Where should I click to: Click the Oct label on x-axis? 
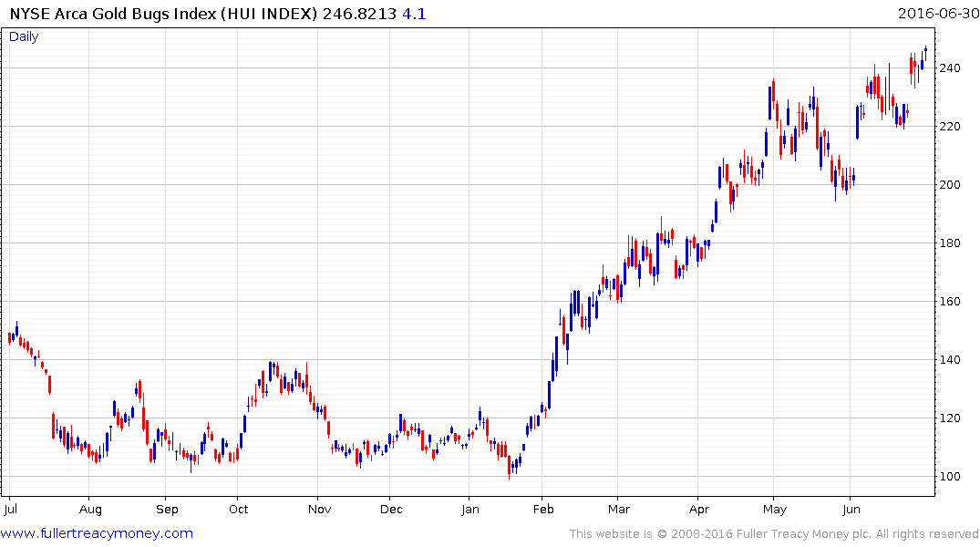tap(238, 509)
